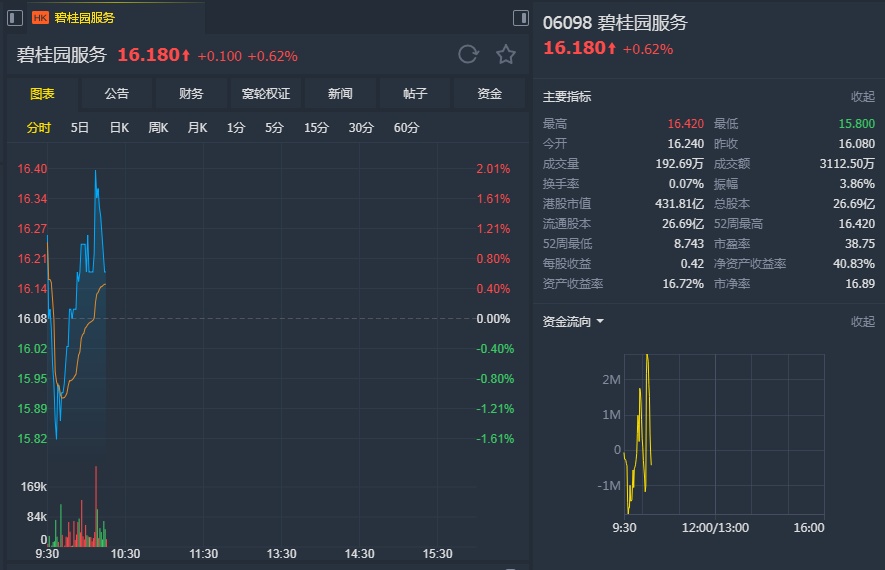Select the 周K chart period
The image size is (885, 570).
(158, 128)
